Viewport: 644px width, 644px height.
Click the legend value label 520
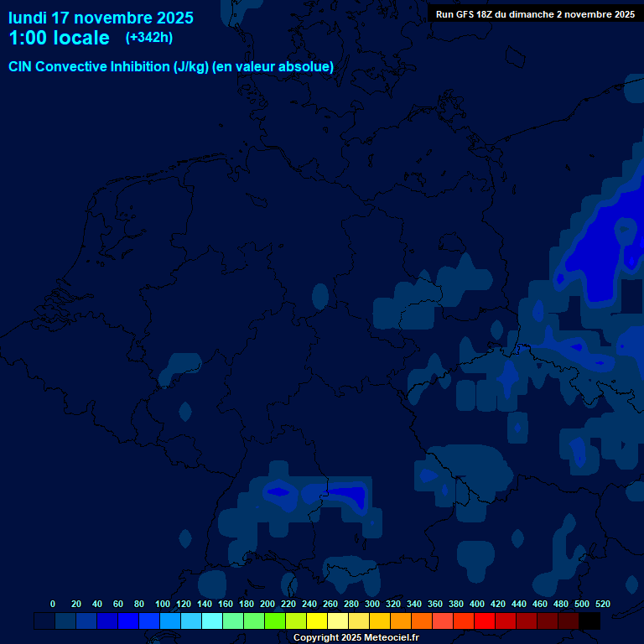[602, 604]
